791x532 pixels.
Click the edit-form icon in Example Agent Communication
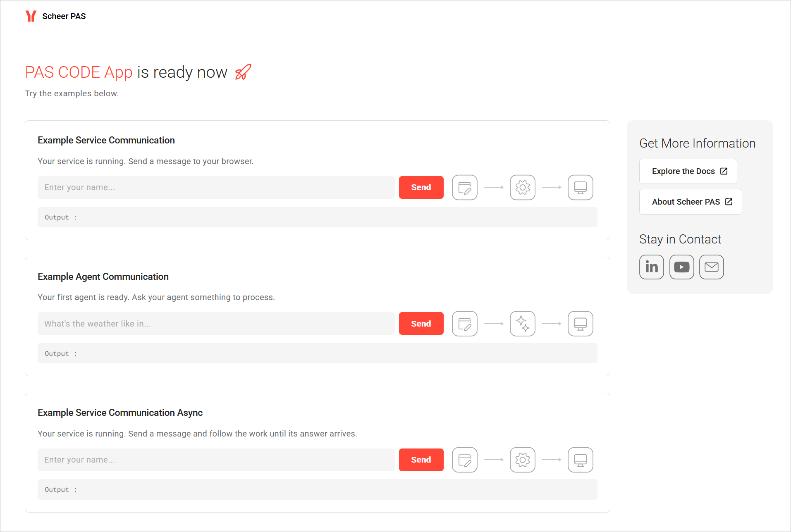[x=464, y=324]
